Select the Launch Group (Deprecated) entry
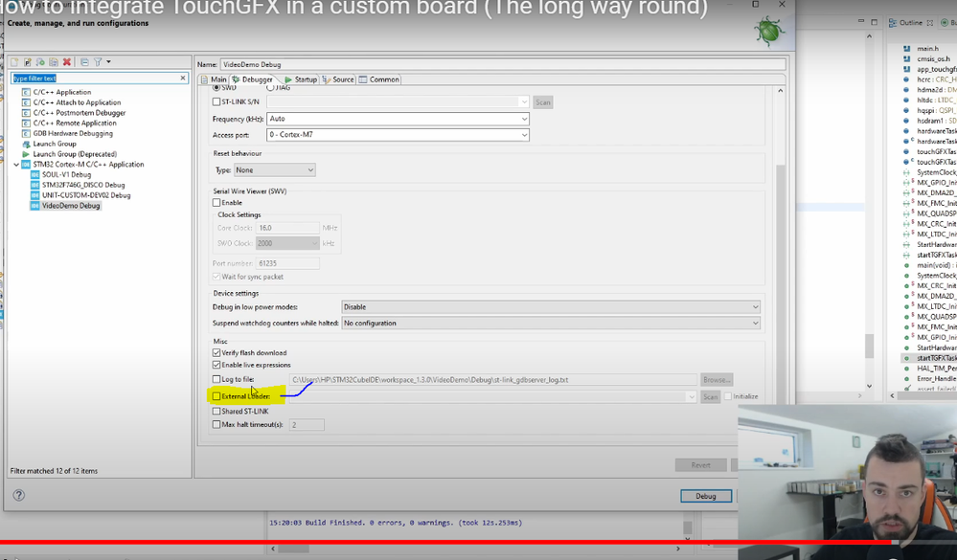 75,154
